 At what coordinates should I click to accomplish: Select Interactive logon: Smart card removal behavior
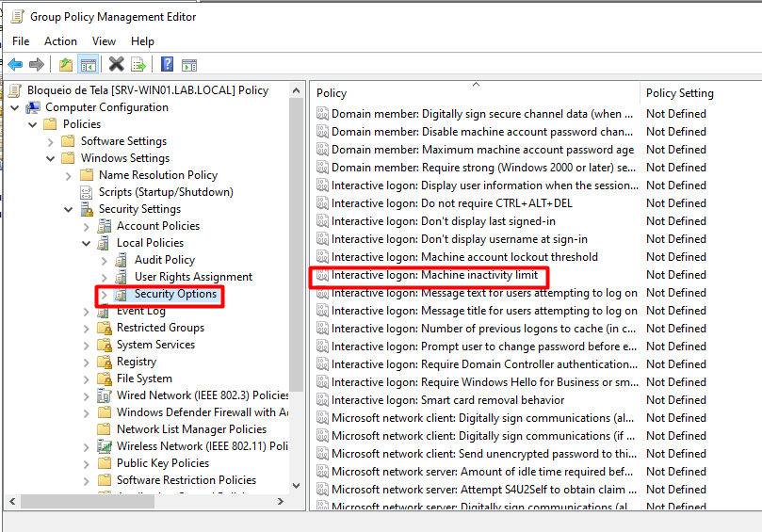(x=447, y=400)
